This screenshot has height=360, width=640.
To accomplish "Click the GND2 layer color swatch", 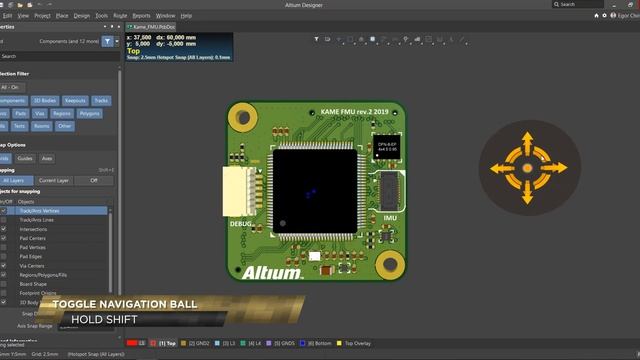I will click(183, 343).
